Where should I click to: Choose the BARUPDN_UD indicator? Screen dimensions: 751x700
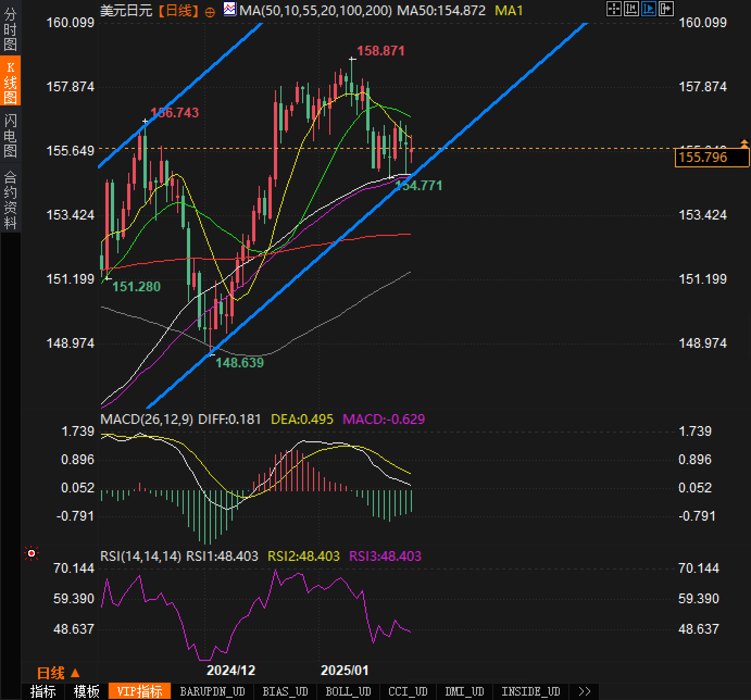click(x=212, y=691)
